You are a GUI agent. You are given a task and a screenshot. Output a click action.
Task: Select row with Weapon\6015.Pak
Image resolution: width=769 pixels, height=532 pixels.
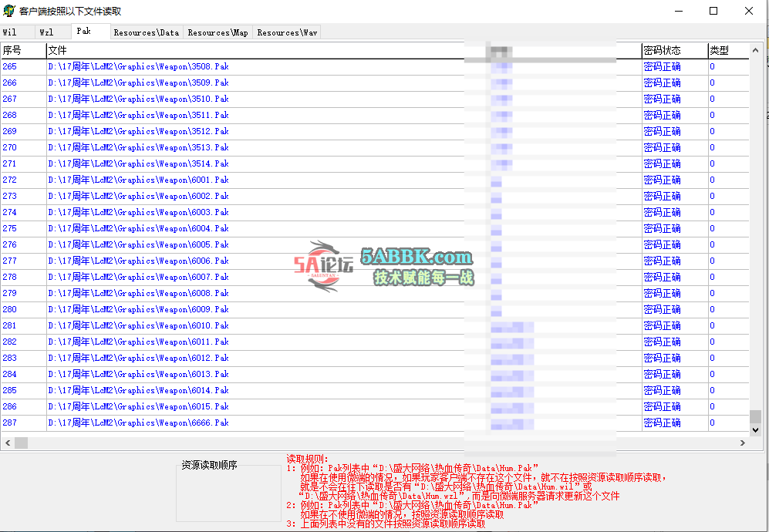coord(375,406)
